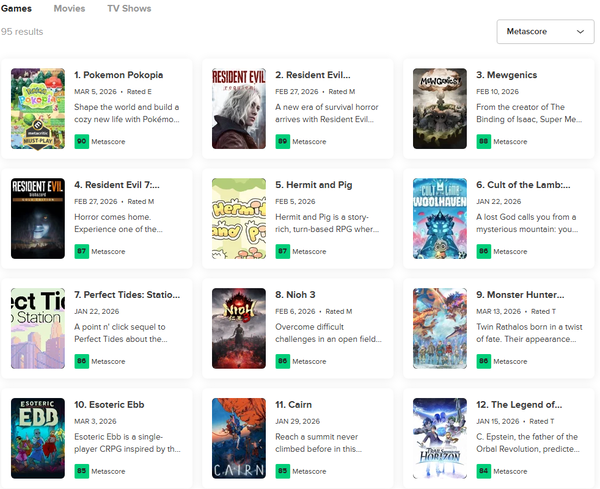Viewport: 600px width, 489px height.
Task: Click the '5. Hermit and Pig' title
Action: [x=314, y=185]
